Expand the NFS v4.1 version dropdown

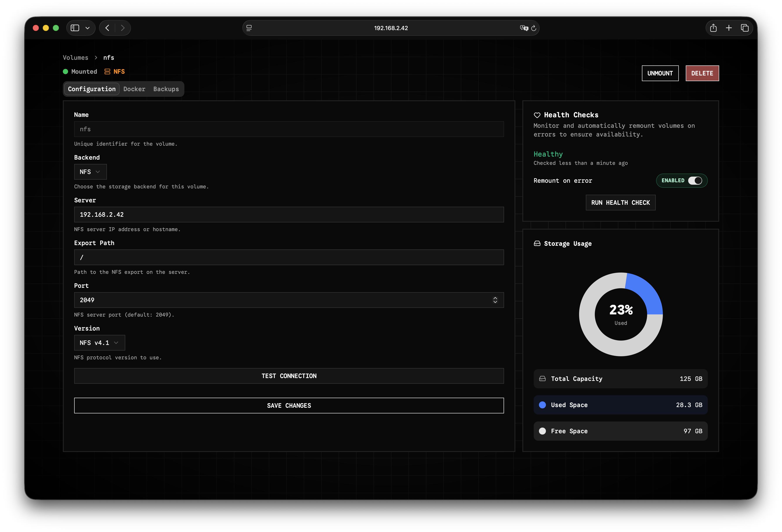[99, 343]
